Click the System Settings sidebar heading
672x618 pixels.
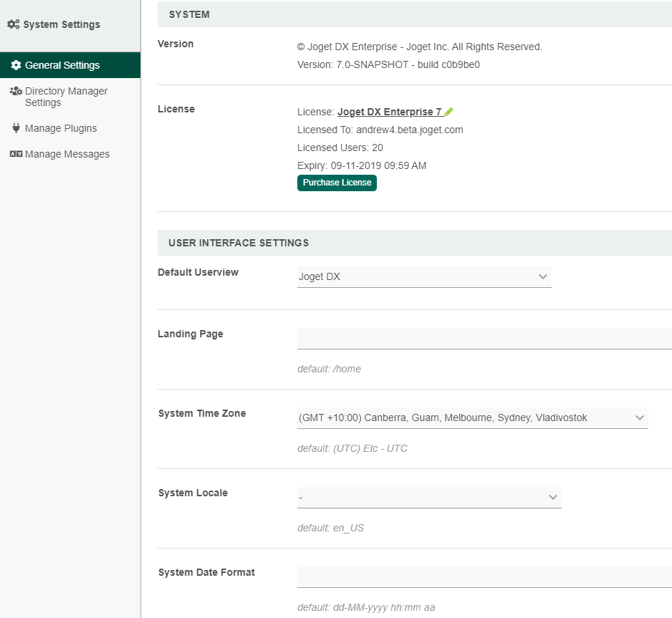pos(62,24)
